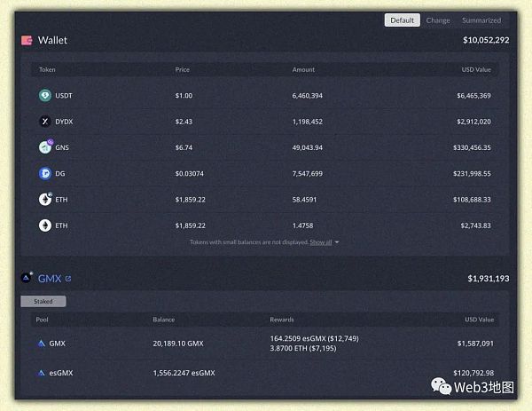Image resolution: width=532 pixels, height=411 pixels.
Task: Click the DYDX amount 1,198,452
Action: [308, 122]
